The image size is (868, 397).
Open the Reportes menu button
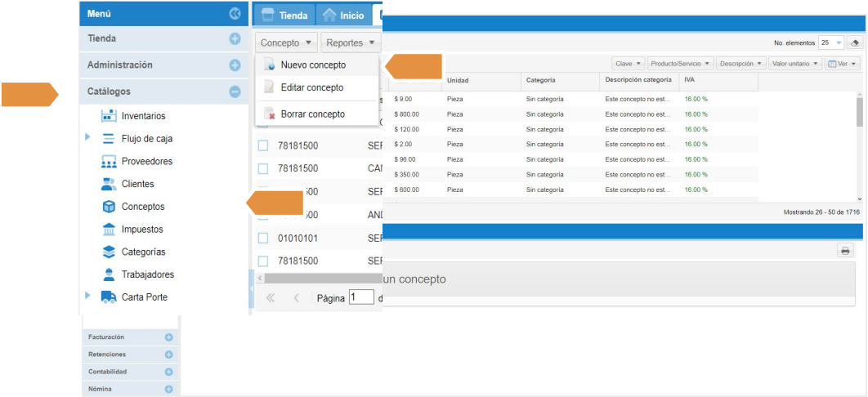click(351, 42)
